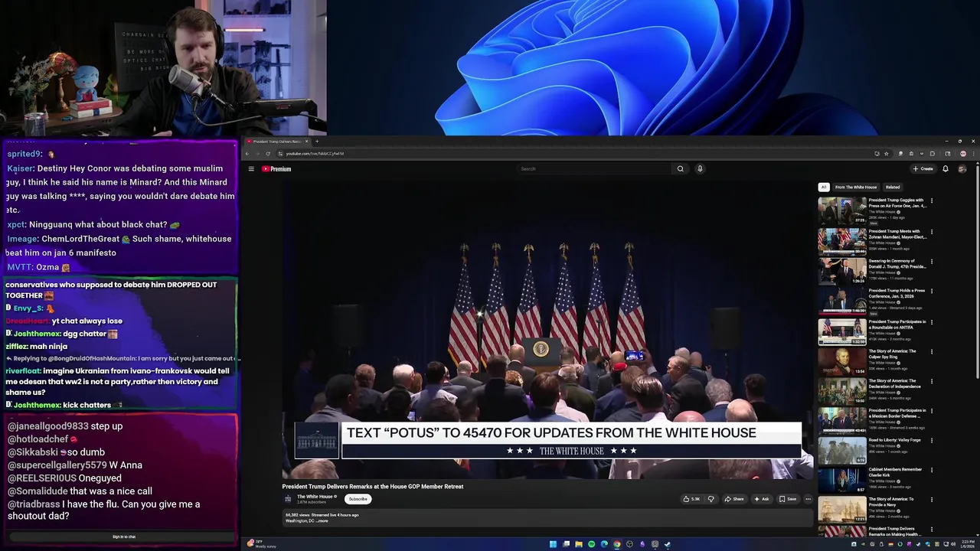Select the All filter chip
Viewport: 980px width, 551px height.
point(824,187)
